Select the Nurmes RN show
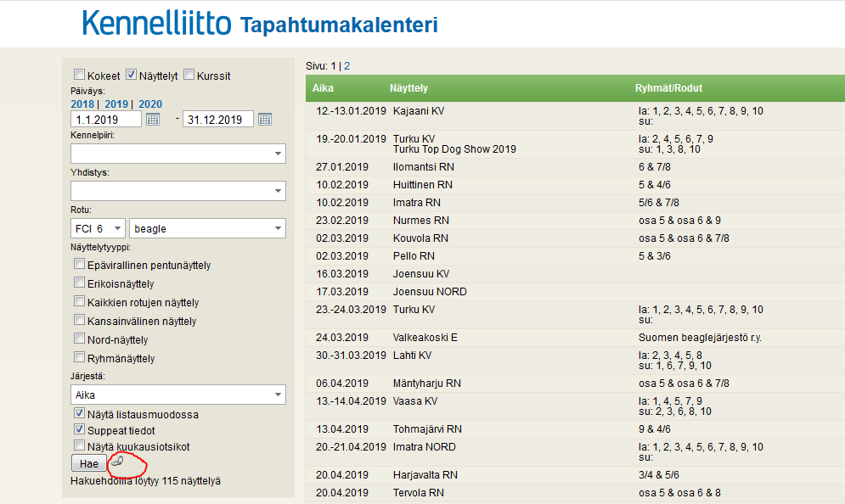The height and width of the screenshot is (504, 845). tap(421, 221)
